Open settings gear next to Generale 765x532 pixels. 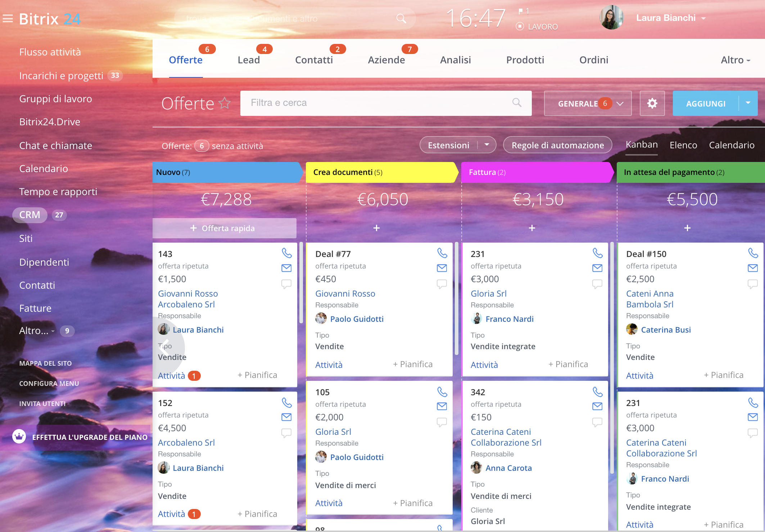pyautogui.click(x=652, y=103)
